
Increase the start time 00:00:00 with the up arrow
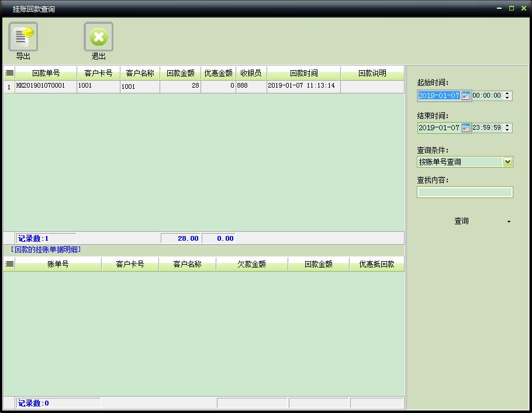point(507,93)
